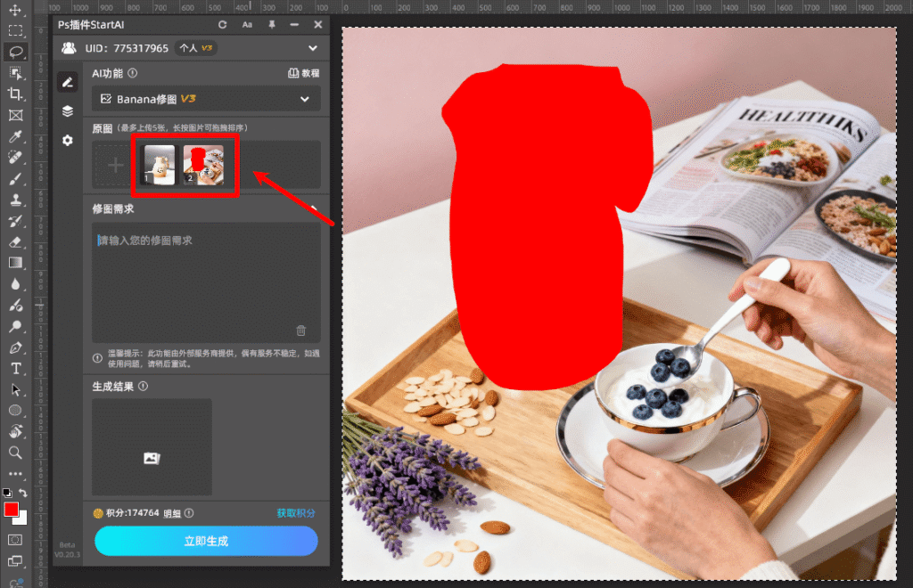Click the 立即生成 generate button

(206, 541)
